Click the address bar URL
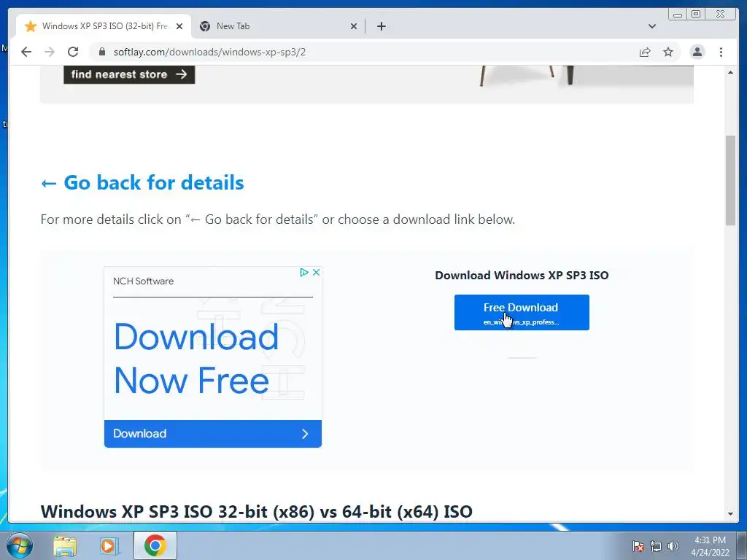The width and height of the screenshot is (747, 560). click(209, 52)
